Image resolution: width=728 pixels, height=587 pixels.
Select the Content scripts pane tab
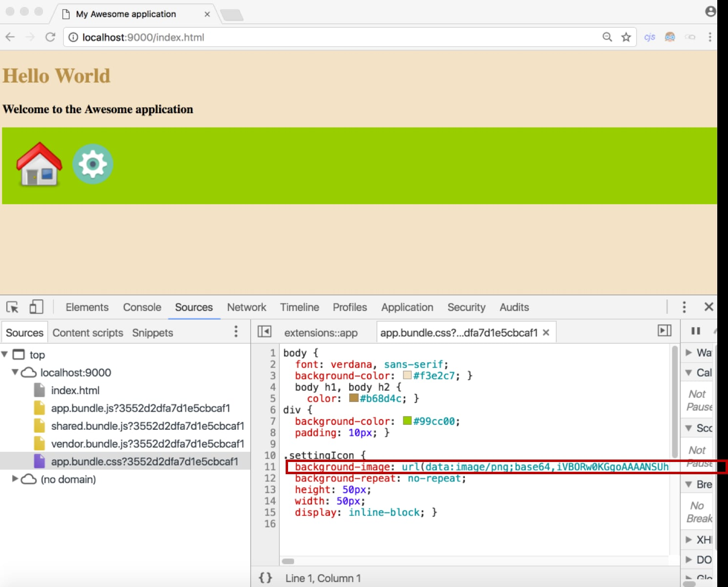click(x=88, y=333)
